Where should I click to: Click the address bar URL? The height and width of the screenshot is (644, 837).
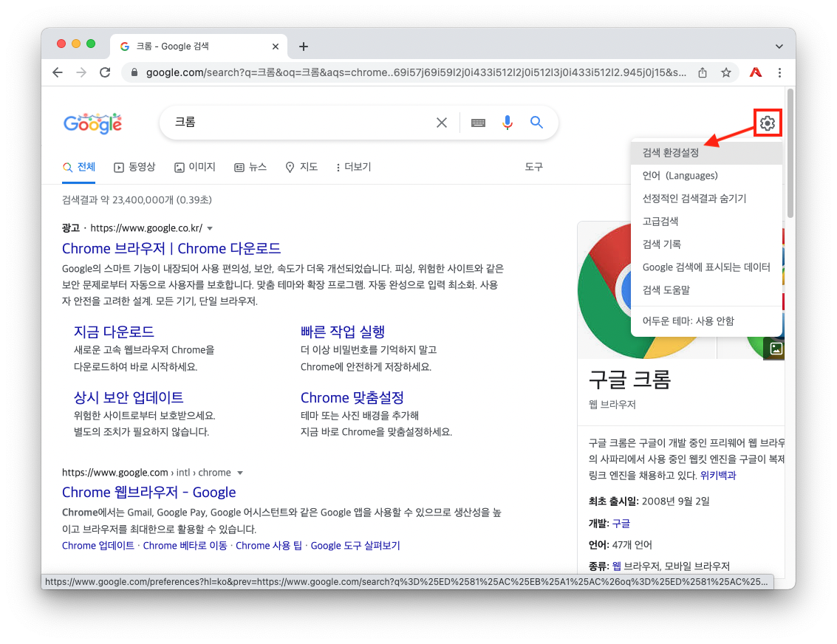[x=416, y=72]
